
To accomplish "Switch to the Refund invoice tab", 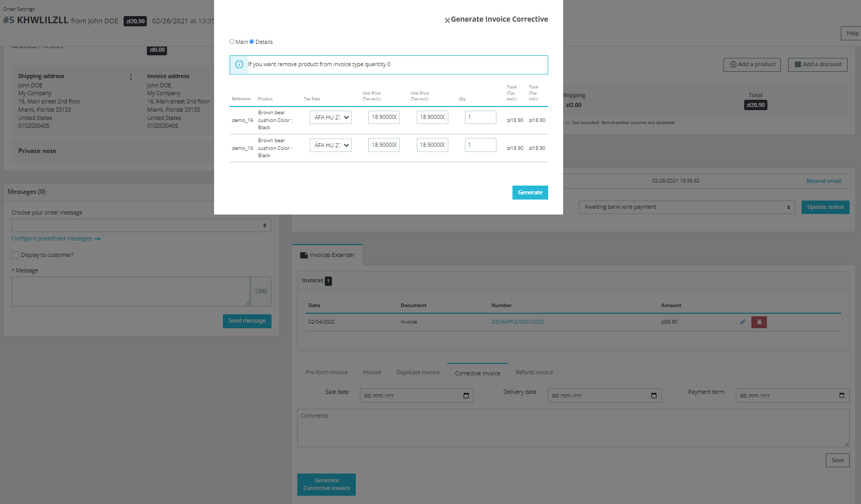I will (534, 373).
